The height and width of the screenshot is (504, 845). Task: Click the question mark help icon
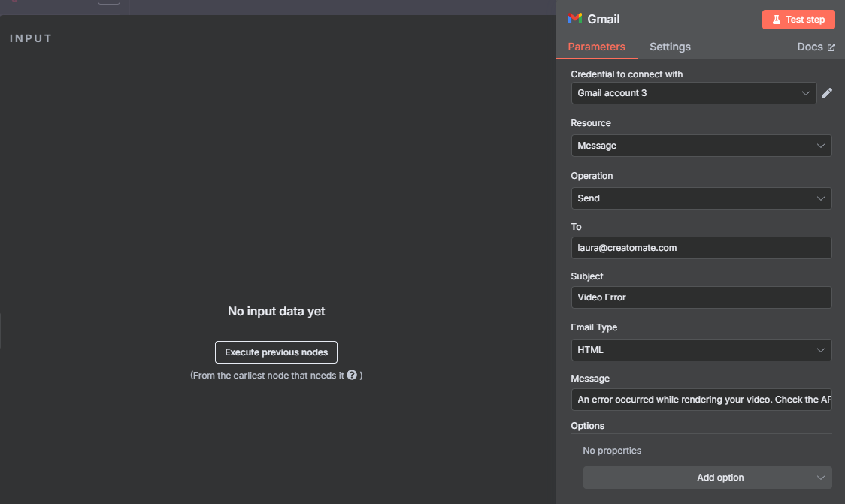click(x=352, y=375)
